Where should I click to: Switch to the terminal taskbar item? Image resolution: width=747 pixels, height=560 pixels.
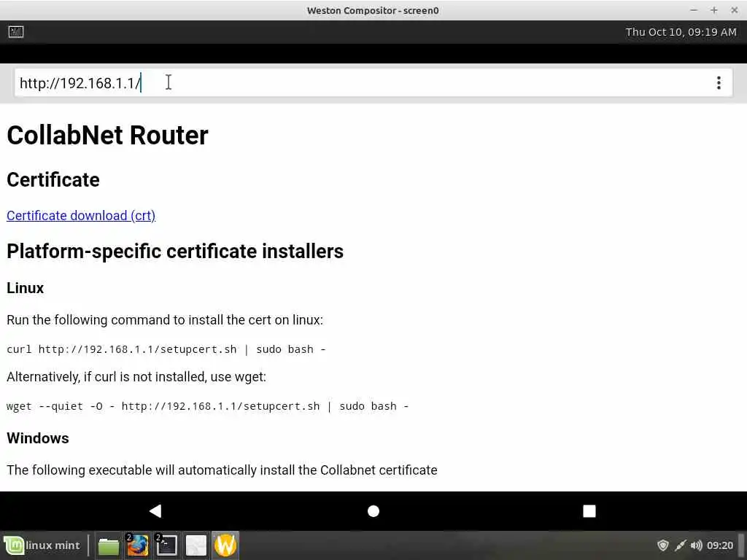coord(167,545)
